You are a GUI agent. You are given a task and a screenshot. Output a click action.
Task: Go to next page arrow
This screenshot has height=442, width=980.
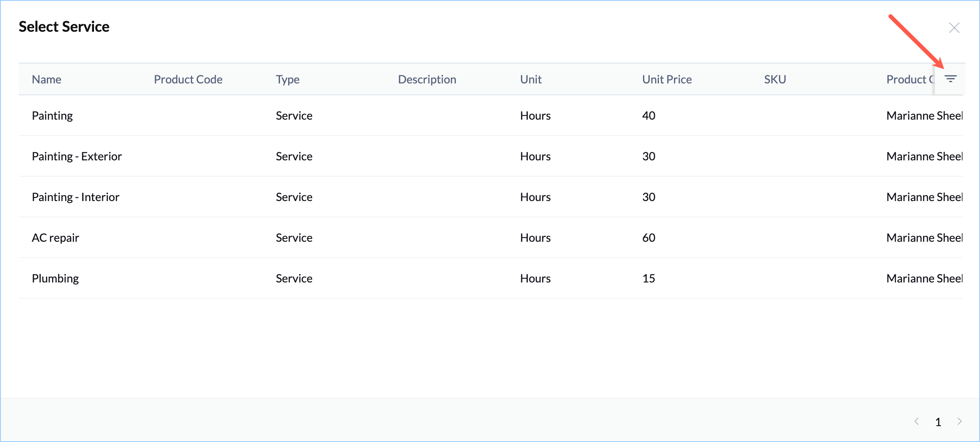[959, 421]
